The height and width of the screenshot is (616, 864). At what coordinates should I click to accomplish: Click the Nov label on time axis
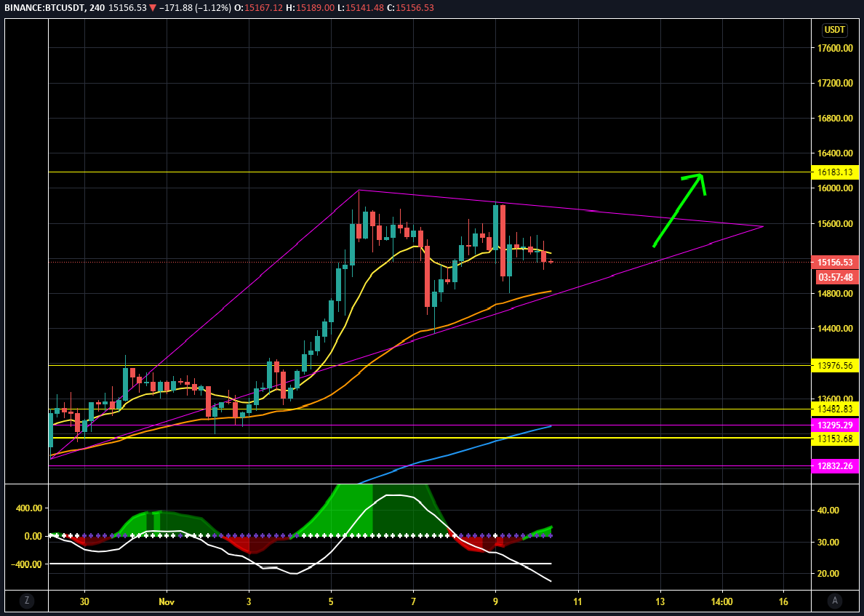(167, 600)
